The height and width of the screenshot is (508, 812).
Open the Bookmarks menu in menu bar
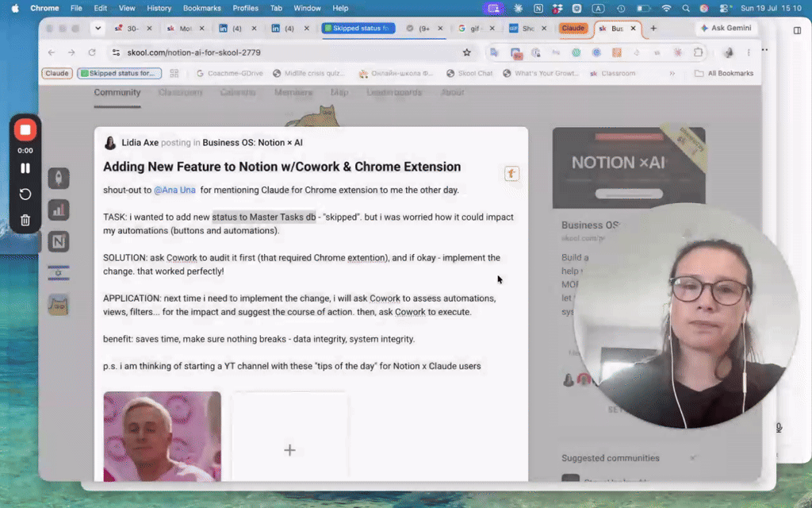[202, 8]
